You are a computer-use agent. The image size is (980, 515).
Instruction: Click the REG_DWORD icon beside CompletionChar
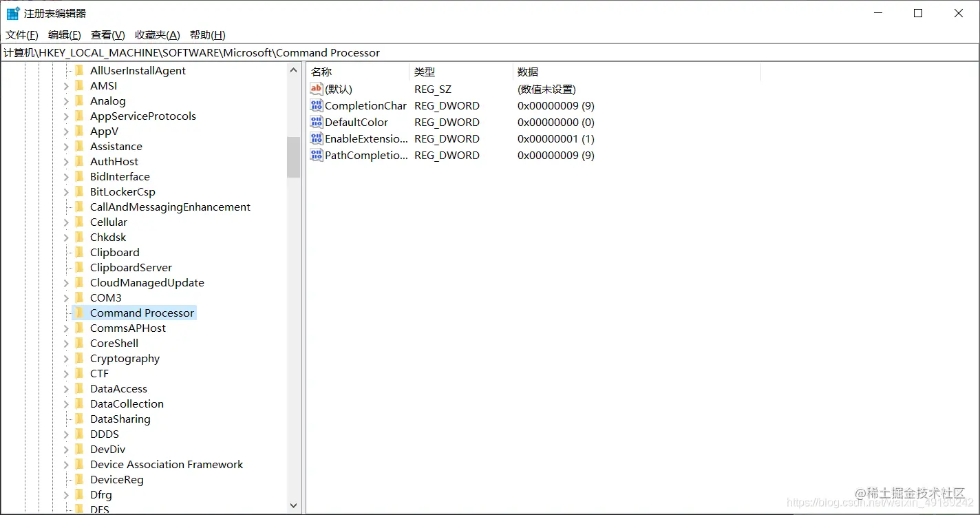(316, 105)
